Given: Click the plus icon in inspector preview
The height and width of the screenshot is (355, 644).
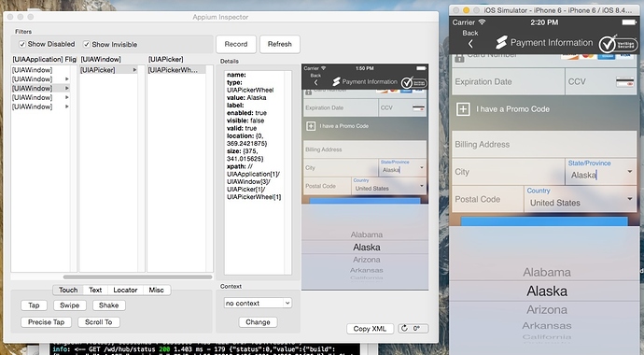Looking at the screenshot, I should pos(311,126).
